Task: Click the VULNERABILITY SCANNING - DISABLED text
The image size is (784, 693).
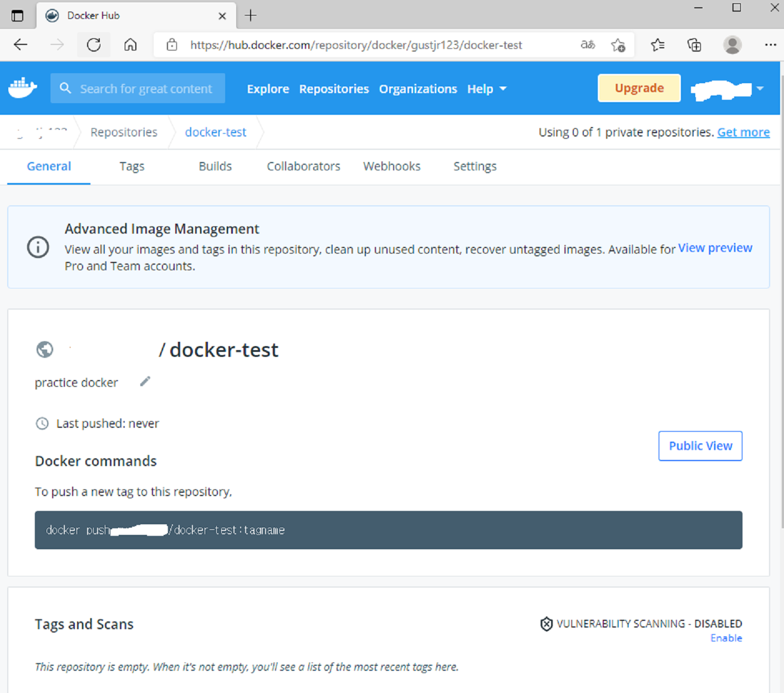Action: [649, 624]
